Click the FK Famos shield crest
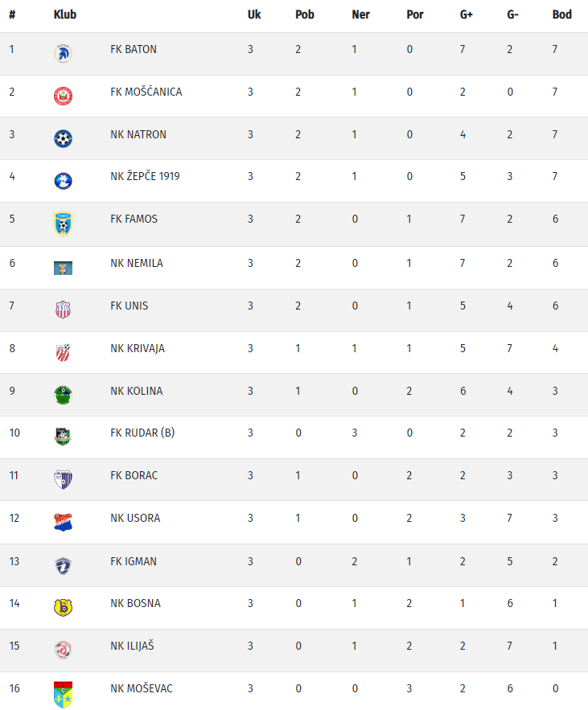The image size is (588, 710). tap(63, 224)
